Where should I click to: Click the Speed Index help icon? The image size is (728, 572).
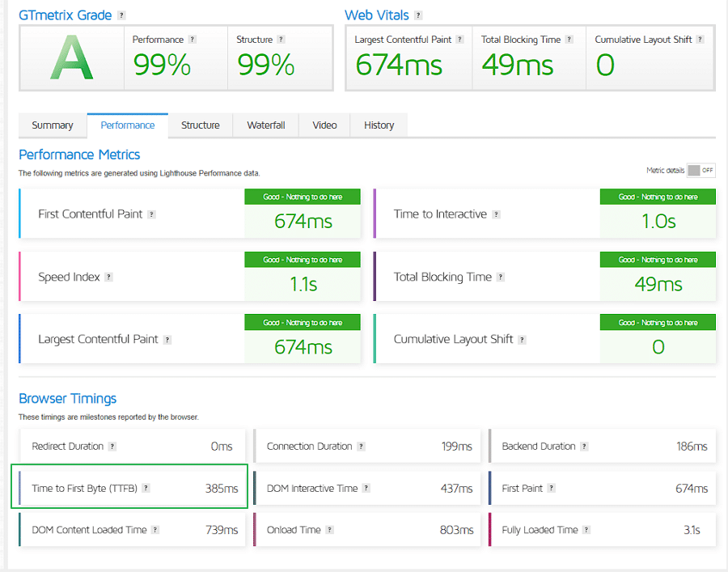click(108, 277)
